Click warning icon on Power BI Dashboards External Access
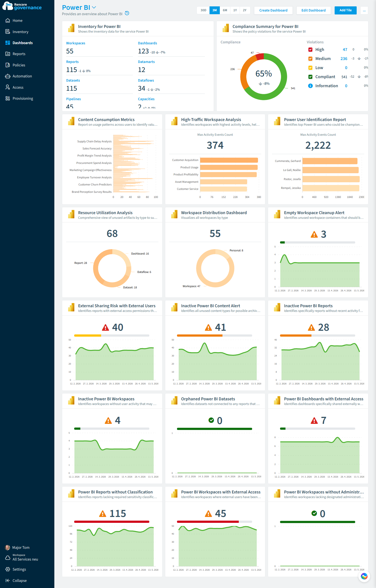The width and height of the screenshot is (376, 588). [314, 420]
